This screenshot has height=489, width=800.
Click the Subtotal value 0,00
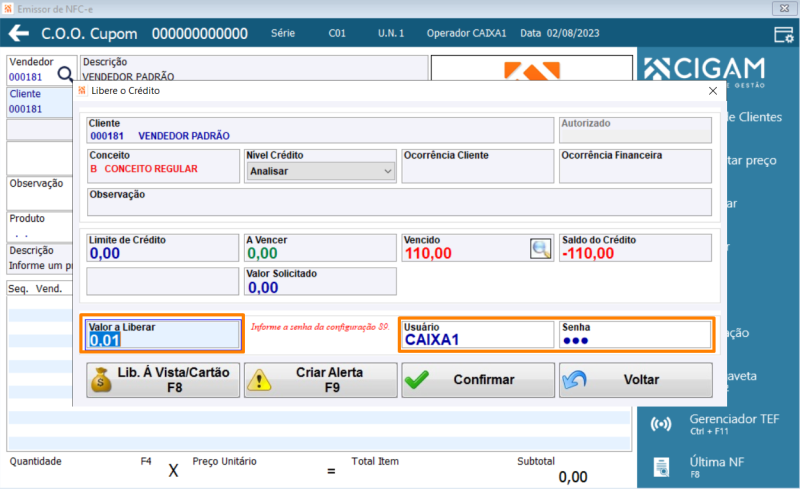click(x=573, y=477)
